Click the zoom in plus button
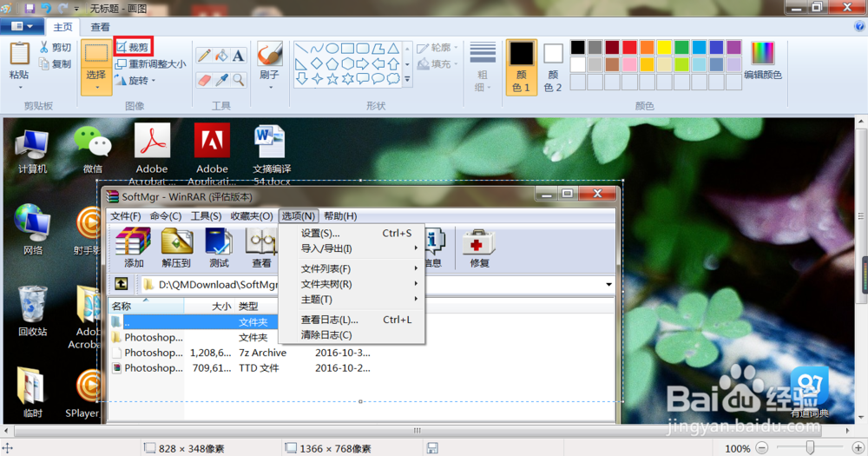 (858, 447)
